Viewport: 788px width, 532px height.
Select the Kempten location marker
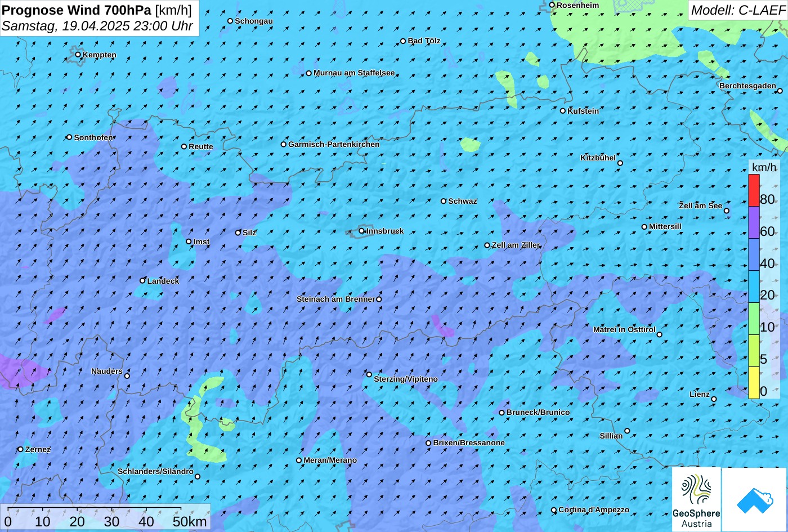(x=78, y=55)
